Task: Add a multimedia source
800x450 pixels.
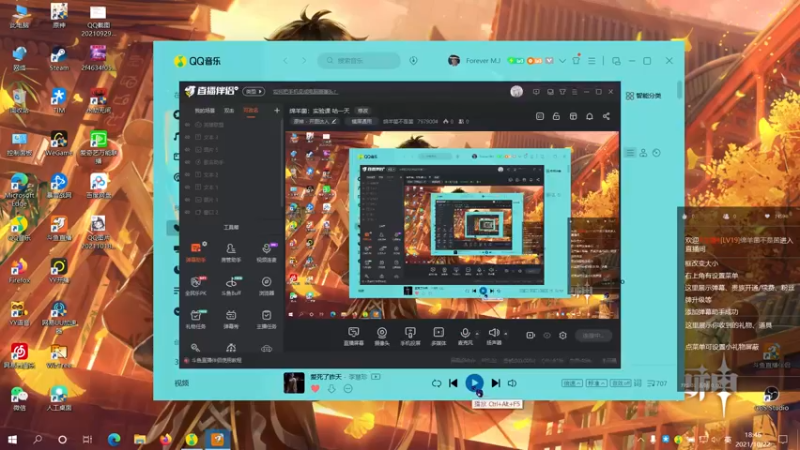Action: pyautogui.click(x=439, y=337)
